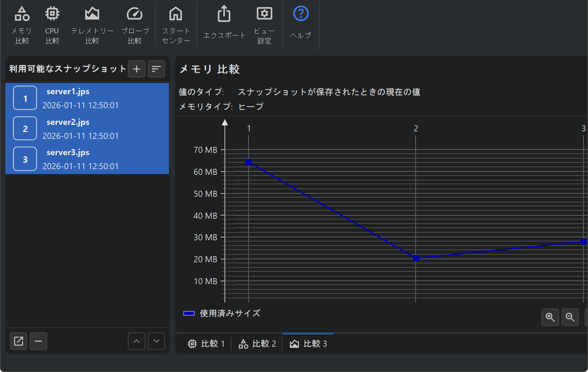Move snapshot down with the chevron
The height and width of the screenshot is (372, 588).
(x=156, y=341)
